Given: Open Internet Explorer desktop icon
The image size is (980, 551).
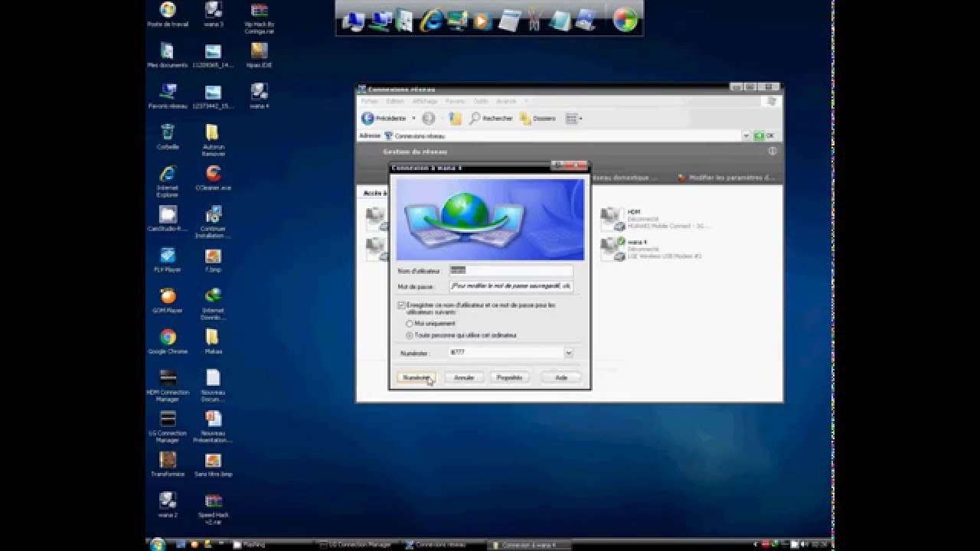Looking at the screenshot, I should click(x=168, y=182).
